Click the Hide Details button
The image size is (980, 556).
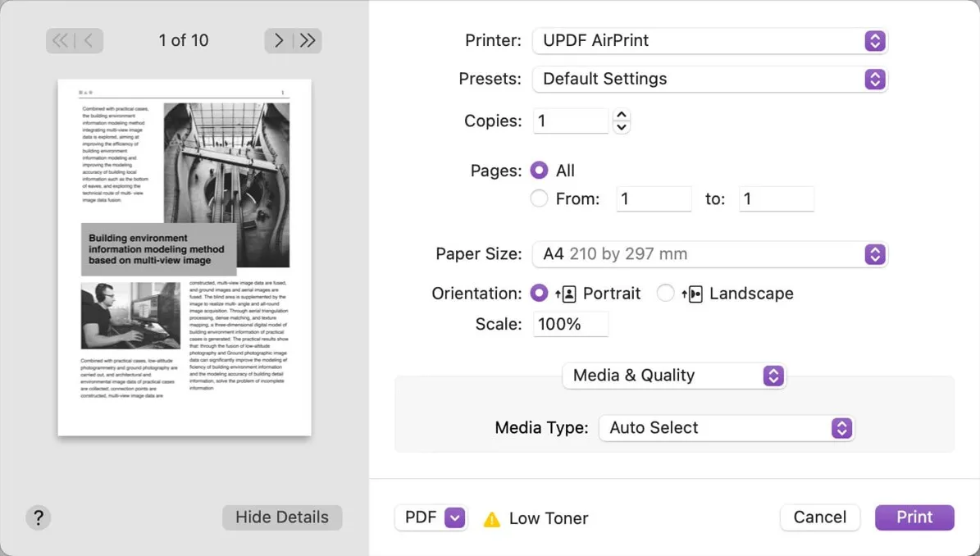(x=282, y=517)
